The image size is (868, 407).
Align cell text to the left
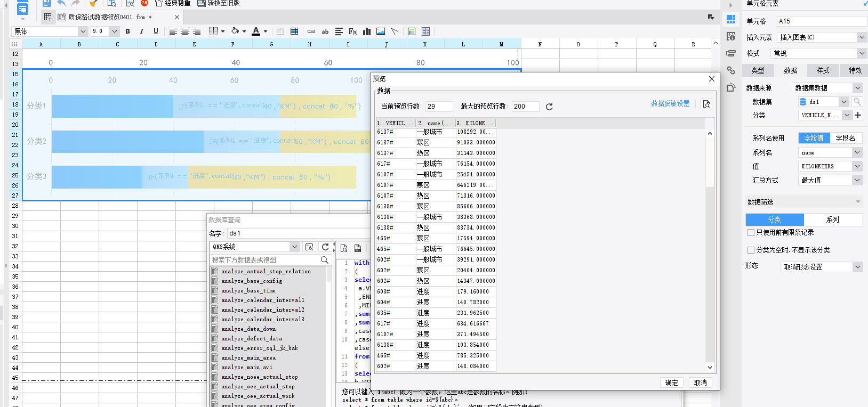pyautogui.click(x=173, y=31)
